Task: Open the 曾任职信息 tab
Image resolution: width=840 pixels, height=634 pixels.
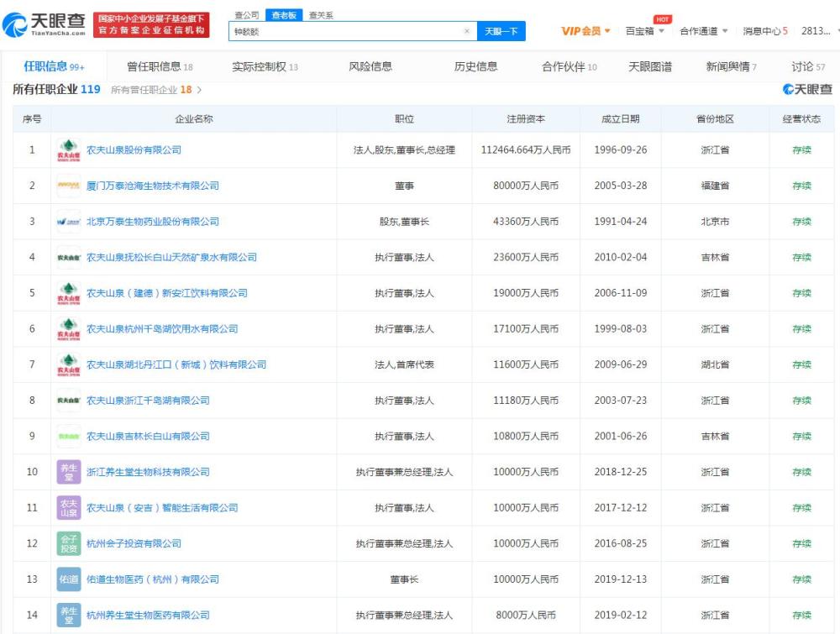Action: (x=160, y=66)
